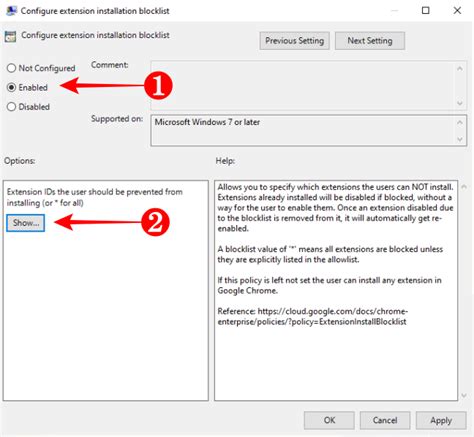Click the 'Microsoft Windows 7 or later' text
The image size is (474, 437).
tap(207, 122)
